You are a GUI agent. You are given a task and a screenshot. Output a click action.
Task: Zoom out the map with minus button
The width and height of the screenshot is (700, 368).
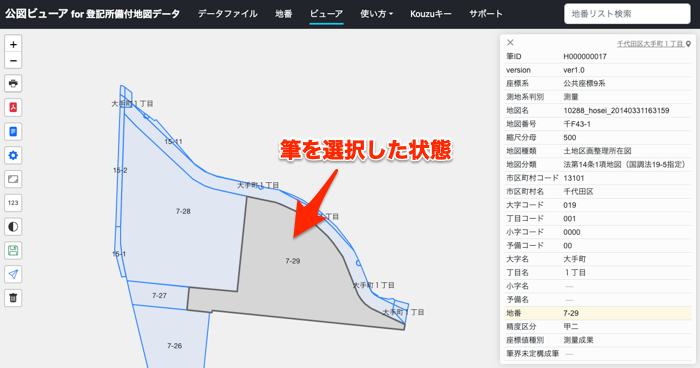pyautogui.click(x=13, y=60)
